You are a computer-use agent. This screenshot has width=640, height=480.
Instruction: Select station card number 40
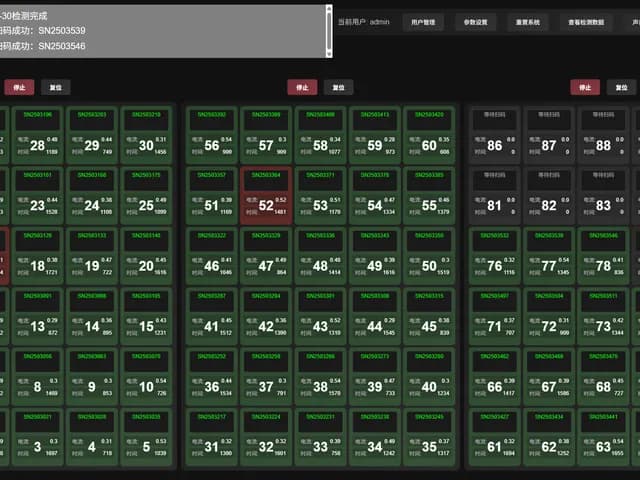coord(429,377)
